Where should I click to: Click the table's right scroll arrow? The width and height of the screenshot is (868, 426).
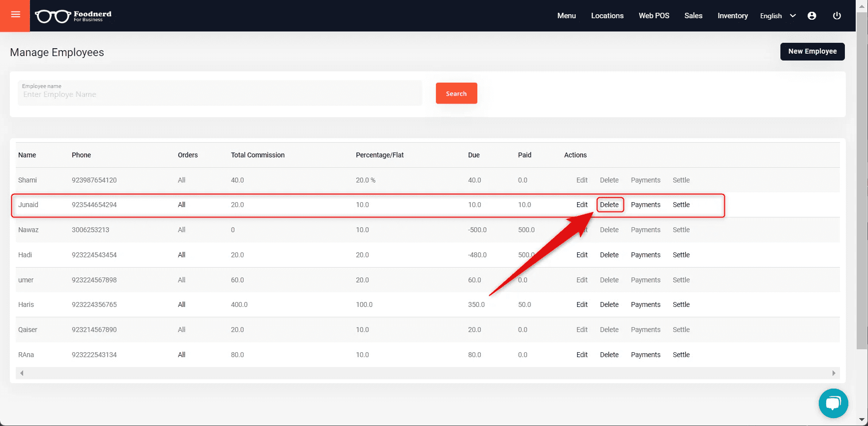coord(834,373)
